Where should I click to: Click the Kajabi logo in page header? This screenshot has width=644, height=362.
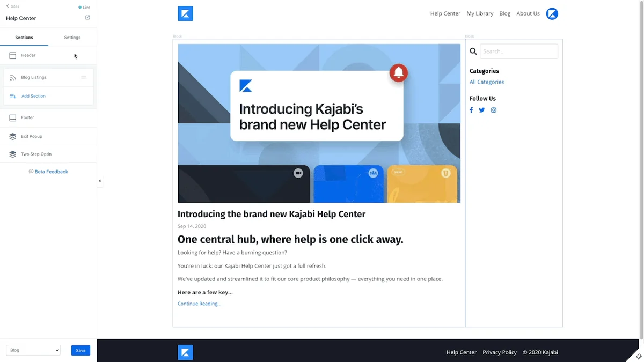185,13
